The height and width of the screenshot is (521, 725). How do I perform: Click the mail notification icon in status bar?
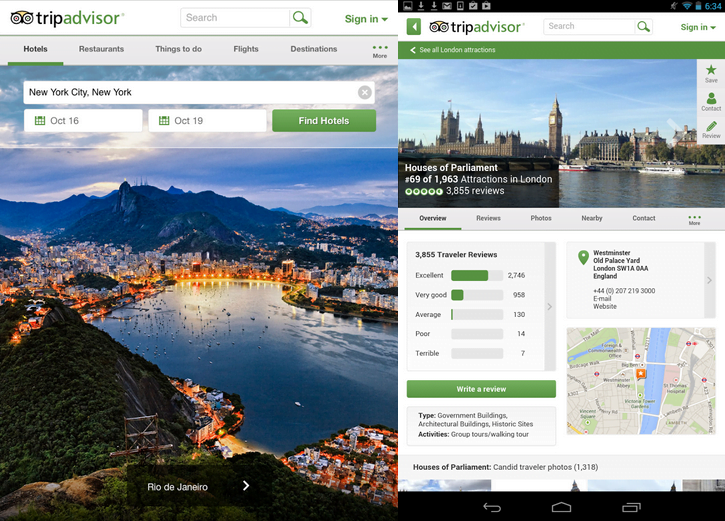pos(447,6)
